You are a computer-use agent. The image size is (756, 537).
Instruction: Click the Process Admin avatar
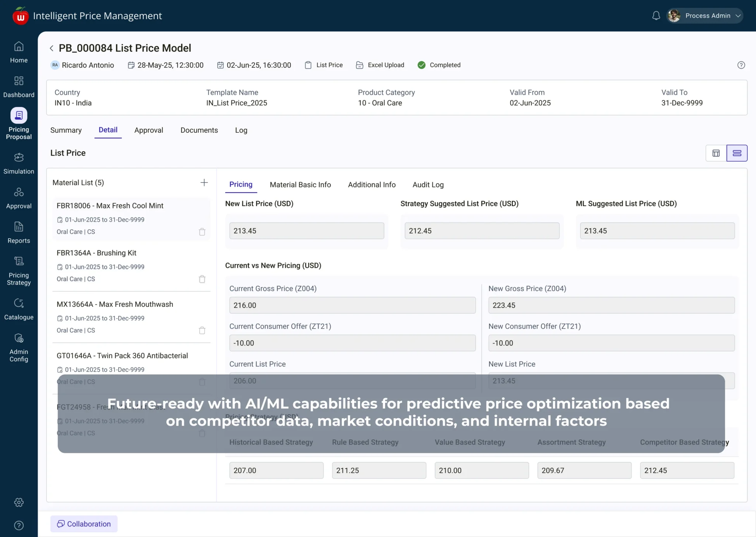point(674,15)
